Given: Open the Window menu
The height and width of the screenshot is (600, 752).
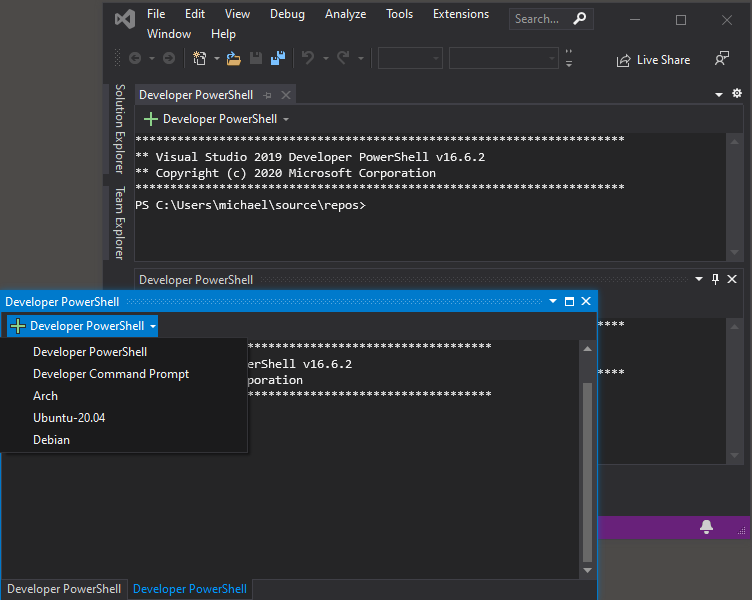Looking at the screenshot, I should pos(169,34).
